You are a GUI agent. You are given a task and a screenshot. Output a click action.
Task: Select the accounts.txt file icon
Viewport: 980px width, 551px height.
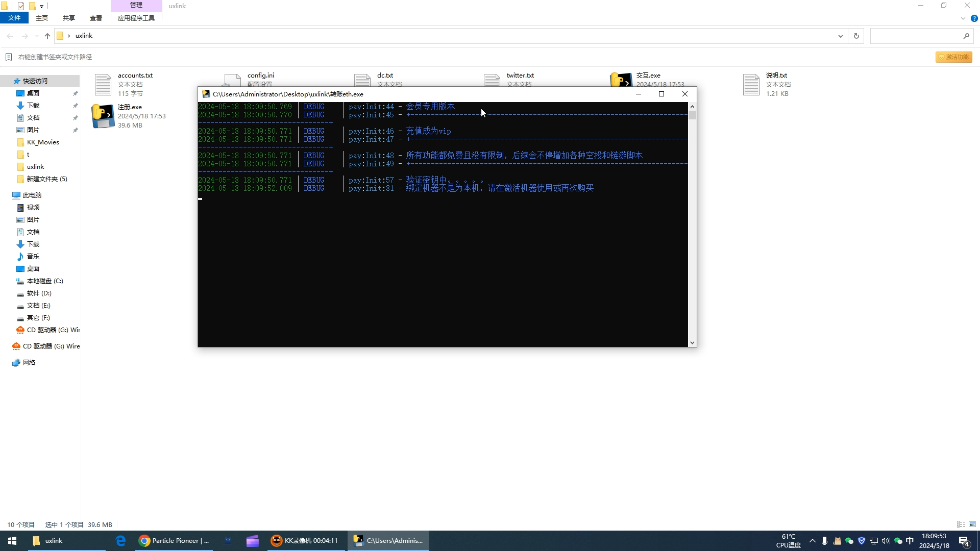(103, 85)
